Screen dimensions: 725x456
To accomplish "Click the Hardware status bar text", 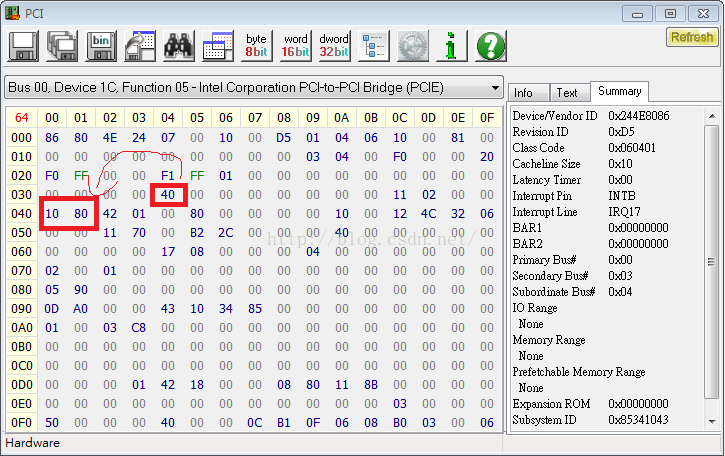I will 32,443.
